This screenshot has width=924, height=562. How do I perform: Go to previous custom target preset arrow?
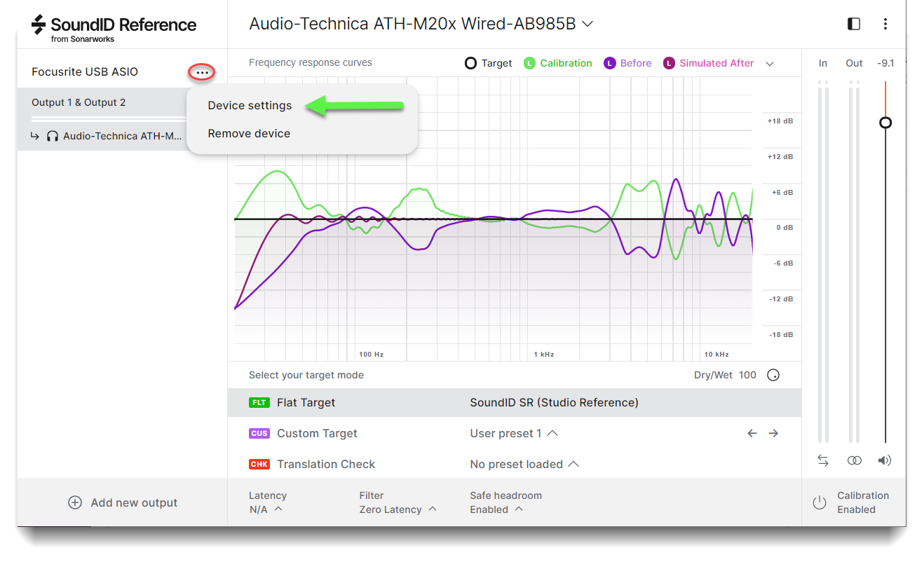pyautogui.click(x=752, y=434)
